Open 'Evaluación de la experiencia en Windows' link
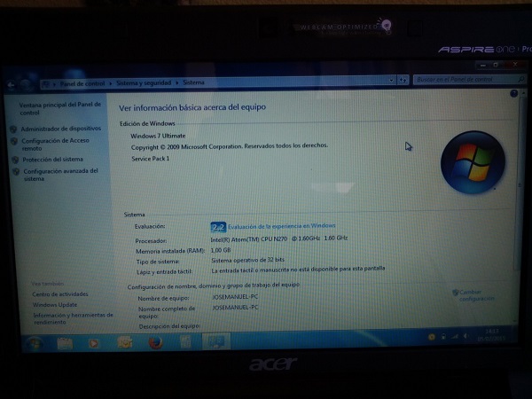 282,226
